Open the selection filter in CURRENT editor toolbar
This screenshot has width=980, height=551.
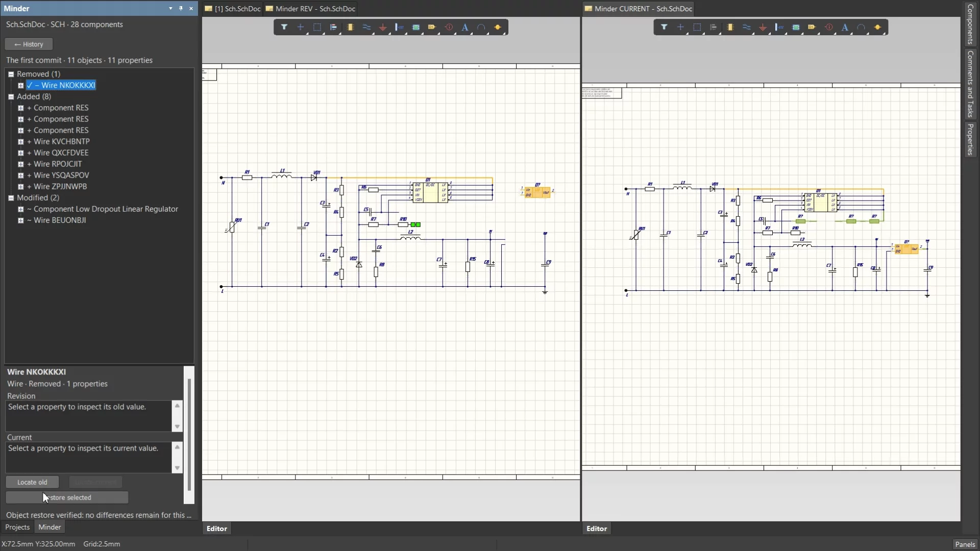coord(664,28)
